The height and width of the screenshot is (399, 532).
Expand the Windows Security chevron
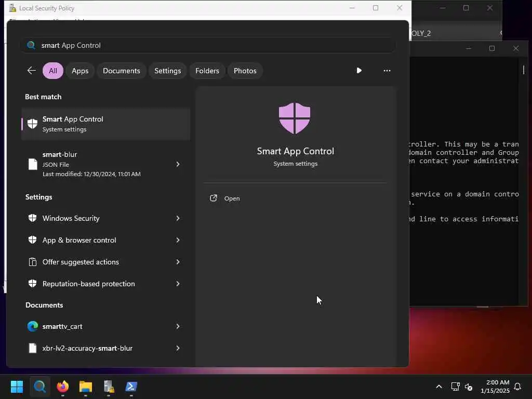(178, 218)
